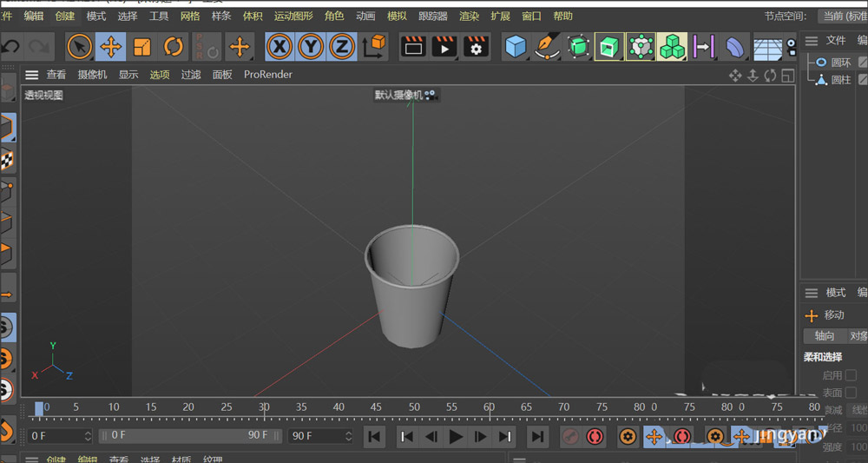Image resolution: width=868 pixels, height=463 pixels.
Task: Open the Edit Render Settings icon
Action: 475,47
